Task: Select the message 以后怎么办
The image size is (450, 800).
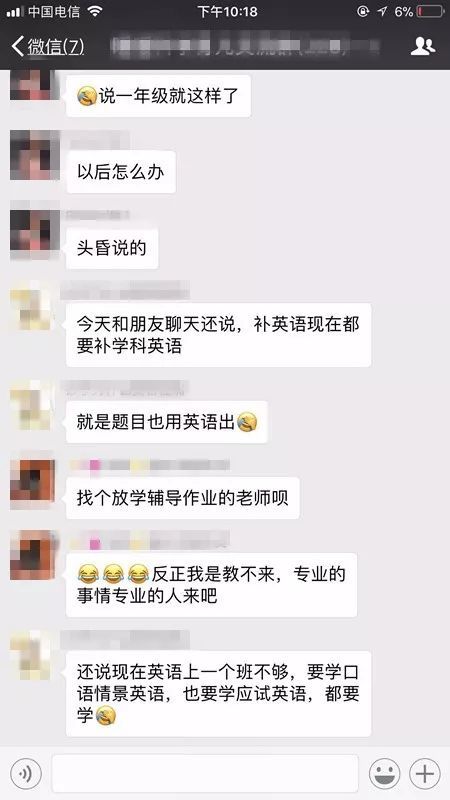Action: 121,172
